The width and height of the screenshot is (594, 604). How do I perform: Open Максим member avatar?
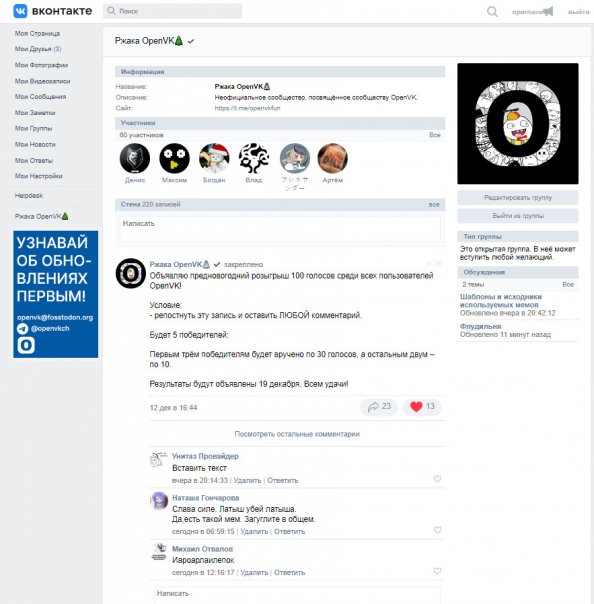click(x=175, y=158)
